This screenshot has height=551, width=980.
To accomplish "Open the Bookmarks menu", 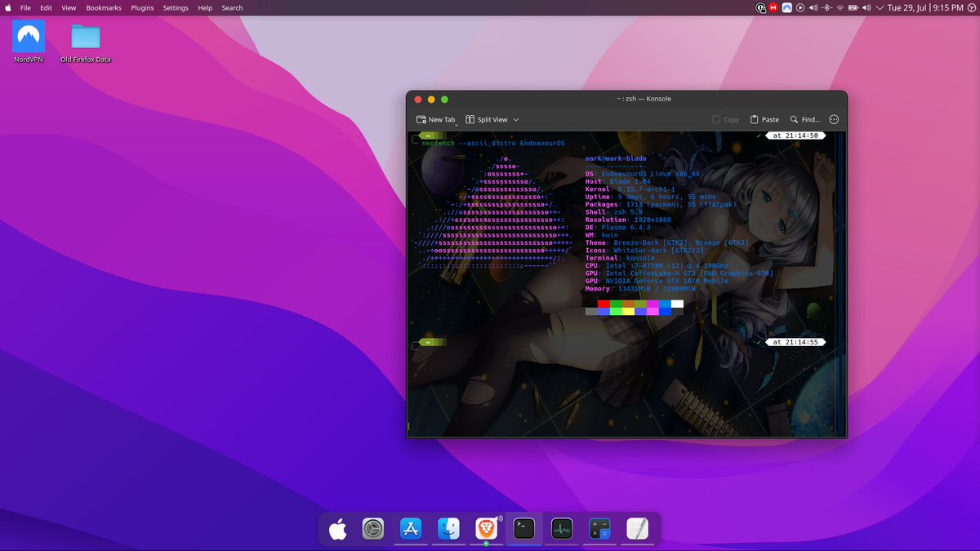I will [104, 7].
